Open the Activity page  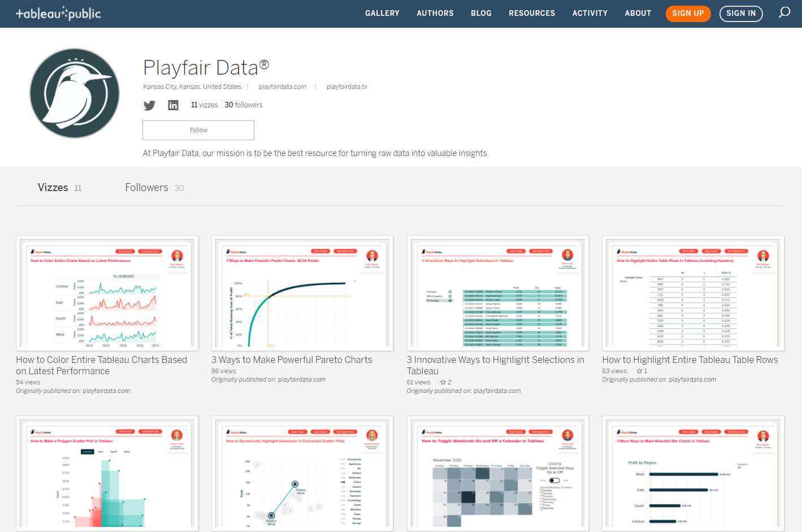click(590, 13)
